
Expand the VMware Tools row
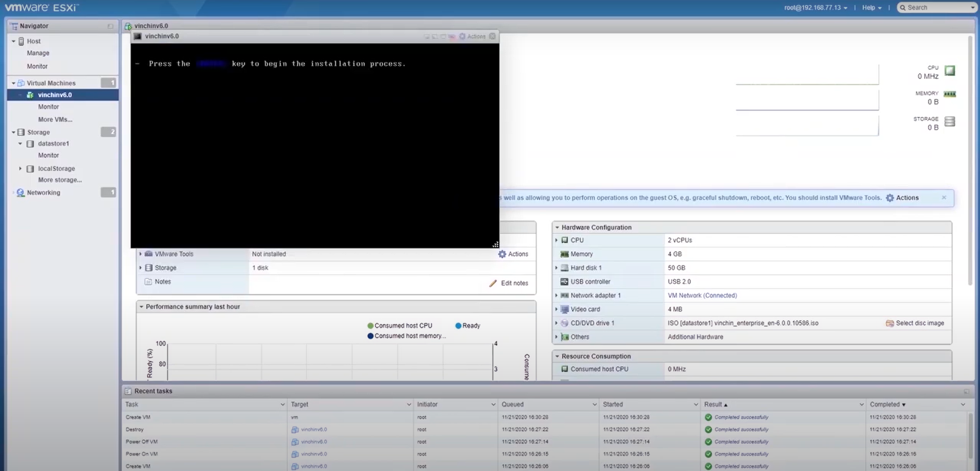click(141, 254)
